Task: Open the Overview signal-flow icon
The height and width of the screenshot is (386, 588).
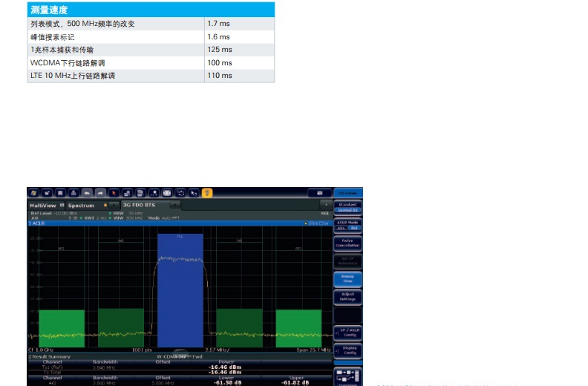Action: pyautogui.click(x=347, y=375)
